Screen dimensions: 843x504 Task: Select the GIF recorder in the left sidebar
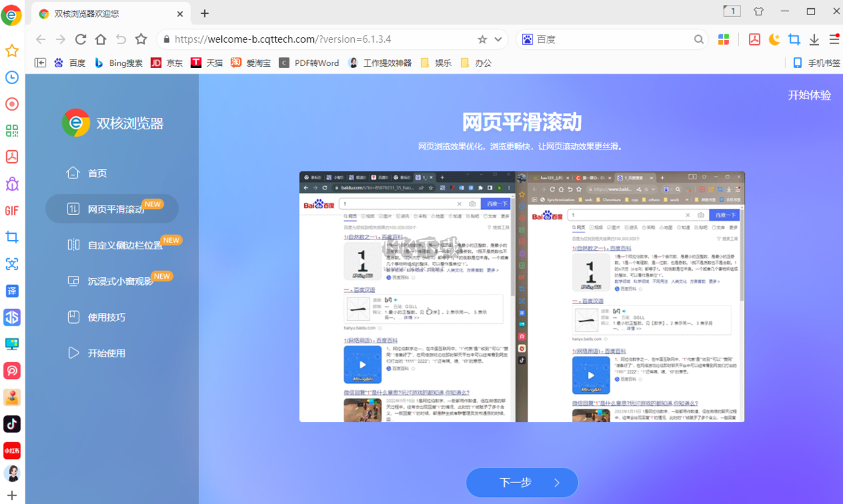point(11,210)
